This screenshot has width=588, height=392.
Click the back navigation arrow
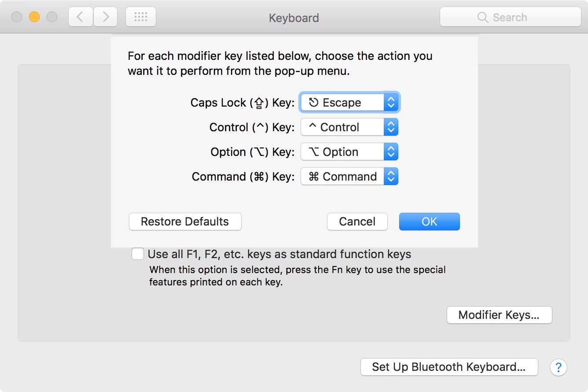coord(80,16)
